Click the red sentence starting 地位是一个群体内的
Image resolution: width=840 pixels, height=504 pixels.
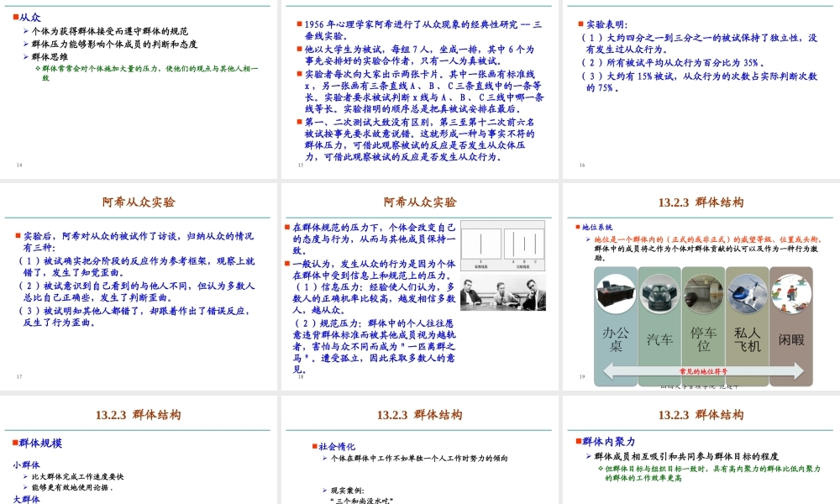pyautogui.click(x=707, y=239)
